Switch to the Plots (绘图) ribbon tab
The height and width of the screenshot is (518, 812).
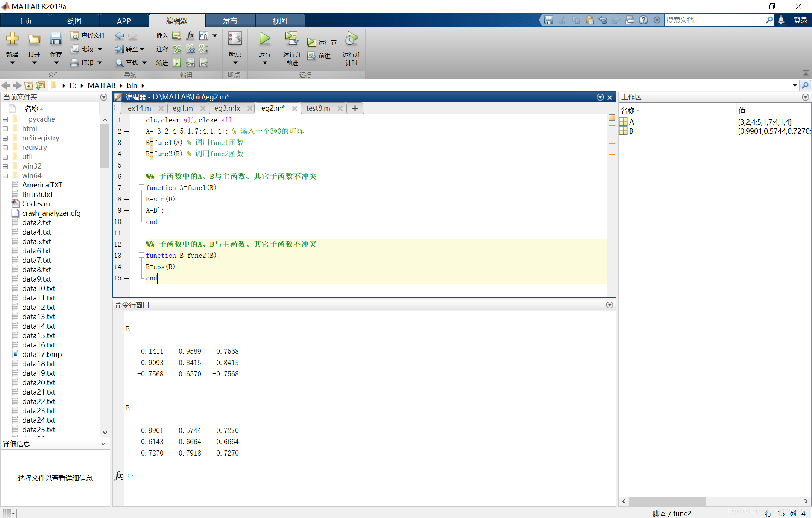click(74, 21)
